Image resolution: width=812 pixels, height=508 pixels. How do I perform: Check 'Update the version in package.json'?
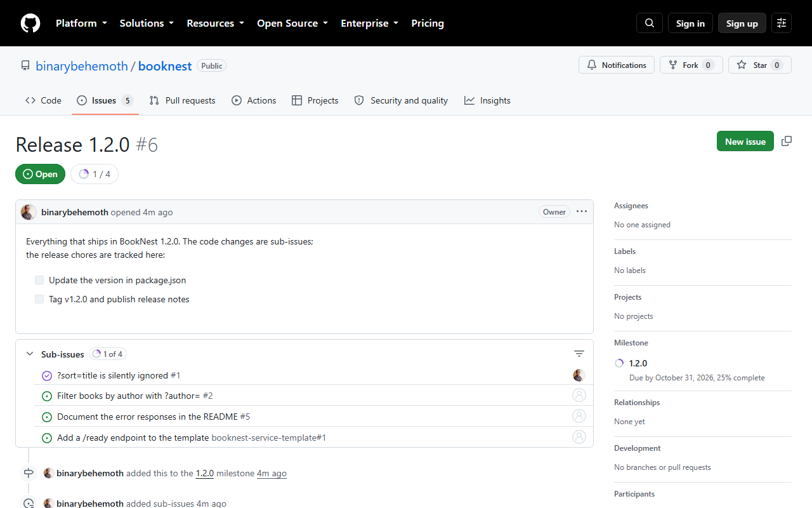tap(39, 280)
